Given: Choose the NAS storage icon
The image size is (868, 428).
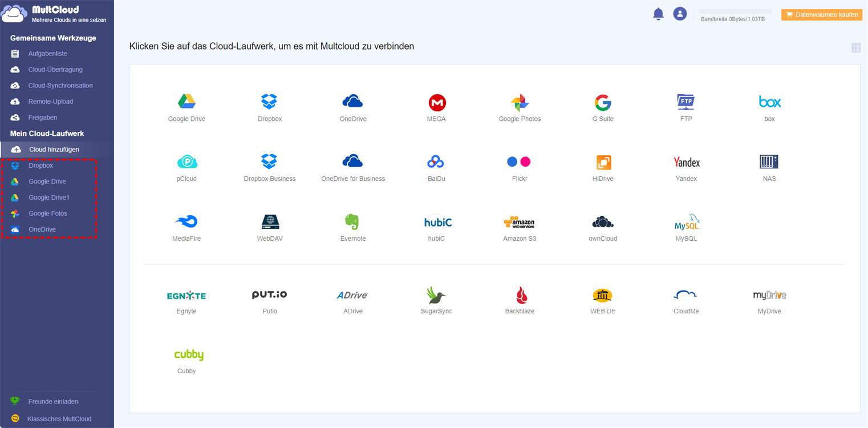Looking at the screenshot, I should [x=769, y=161].
